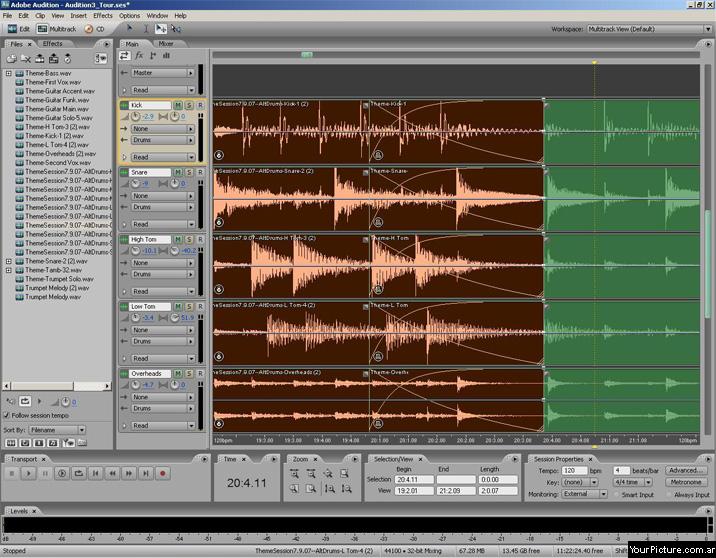Viewport: 716px width, 558px height.
Task: Click the Fast Forward transport button
Action: coord(129,474)
